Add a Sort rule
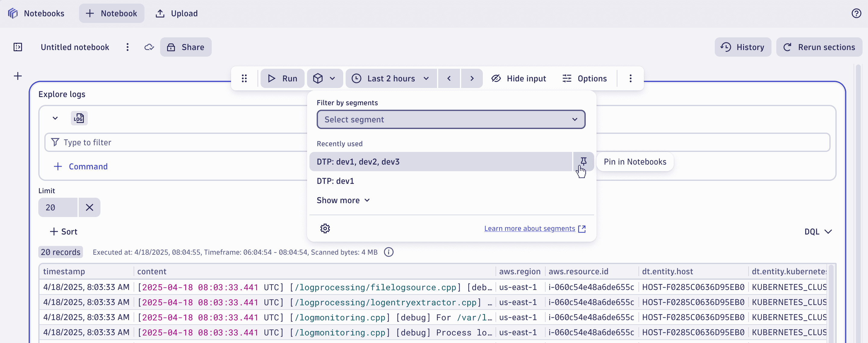Viewport: 868px width, 343px height. (x=64, y=231)
